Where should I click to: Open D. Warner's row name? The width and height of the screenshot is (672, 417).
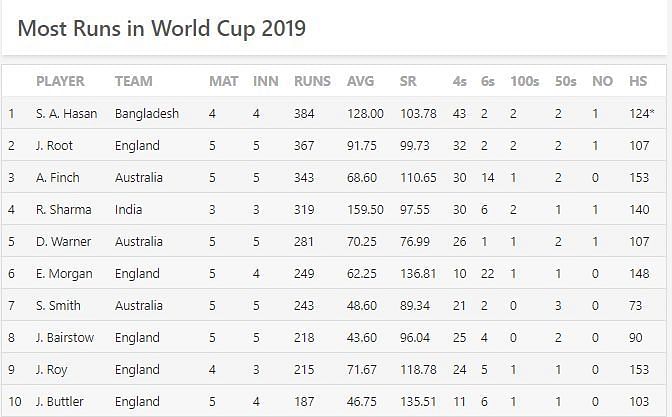pos(63,242)
